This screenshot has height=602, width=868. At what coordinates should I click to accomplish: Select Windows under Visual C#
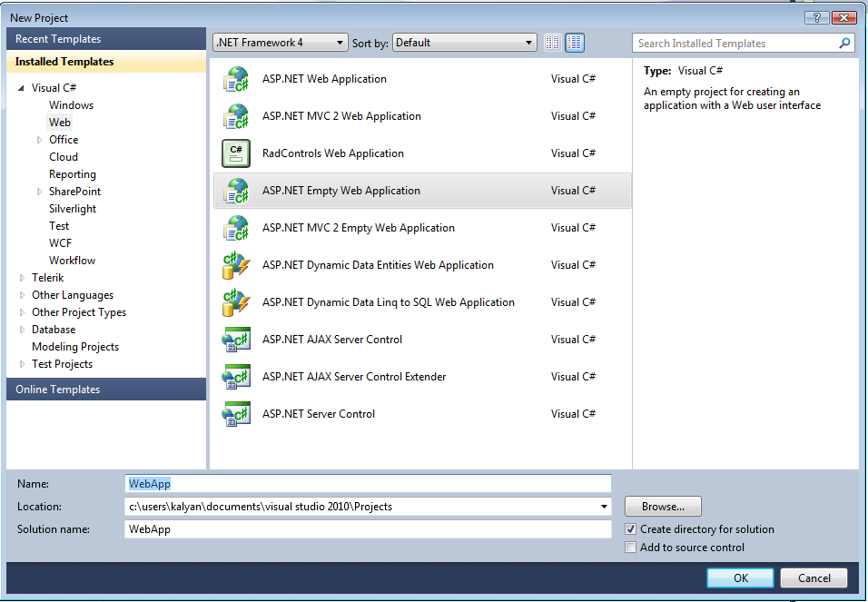point(71,105)
